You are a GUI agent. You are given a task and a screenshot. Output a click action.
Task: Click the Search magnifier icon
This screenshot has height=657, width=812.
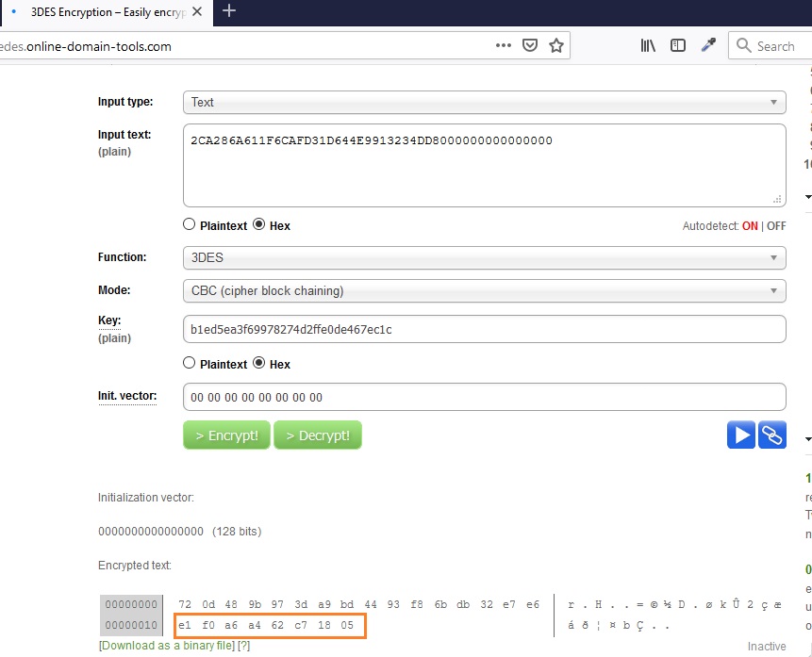coord(744,45)
